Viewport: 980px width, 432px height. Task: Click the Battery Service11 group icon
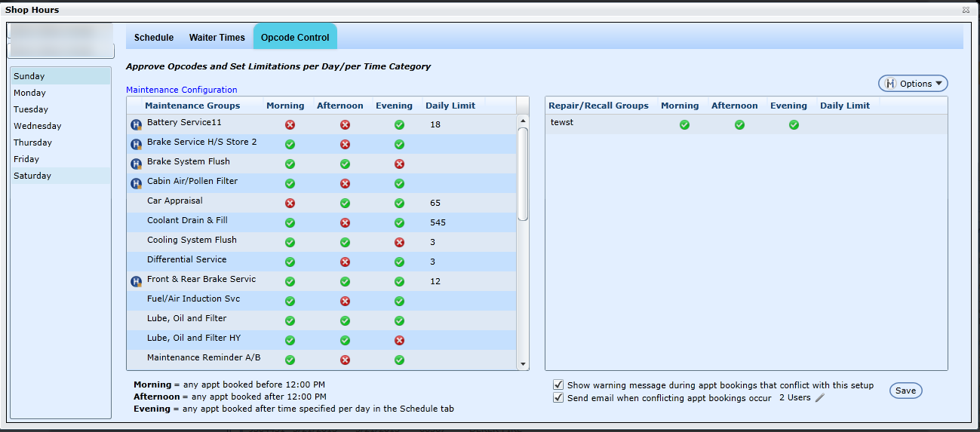point(137,124)
